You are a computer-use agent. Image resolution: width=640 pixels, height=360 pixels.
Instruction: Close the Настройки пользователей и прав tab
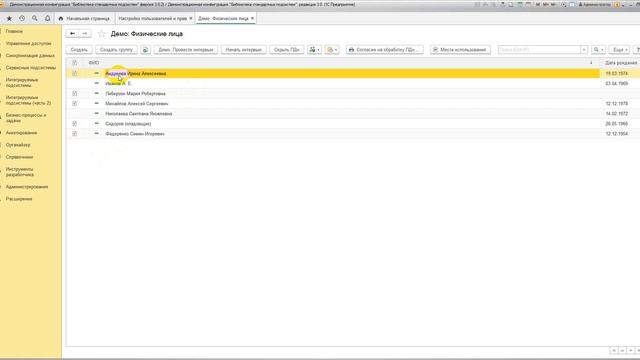191,18
